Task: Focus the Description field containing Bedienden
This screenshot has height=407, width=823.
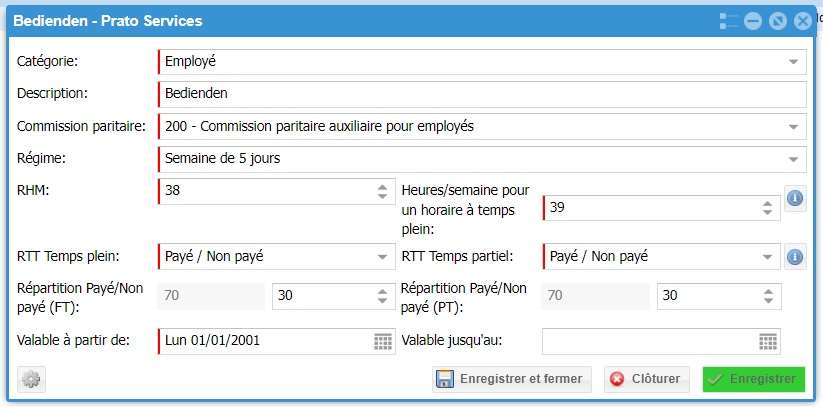Action: [482, 94]
